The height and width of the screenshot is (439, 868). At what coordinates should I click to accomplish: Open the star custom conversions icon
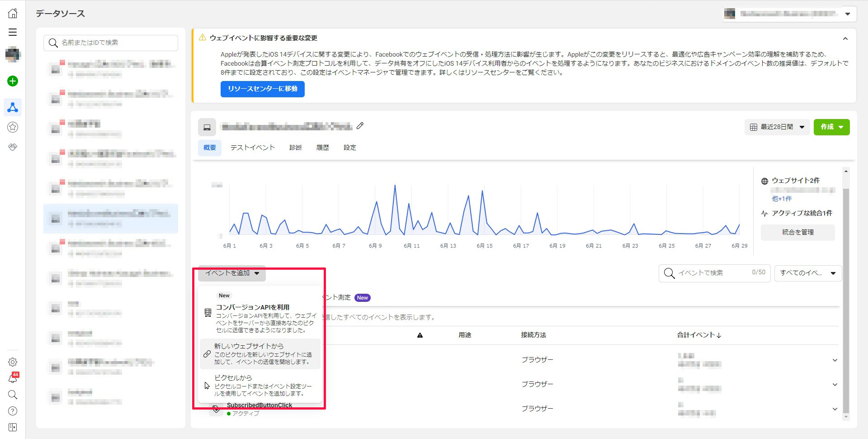[x=13, y=127]
